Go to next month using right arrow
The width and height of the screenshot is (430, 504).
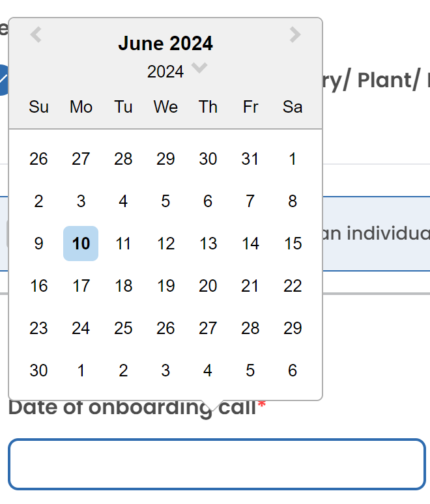tap(295, 35)
